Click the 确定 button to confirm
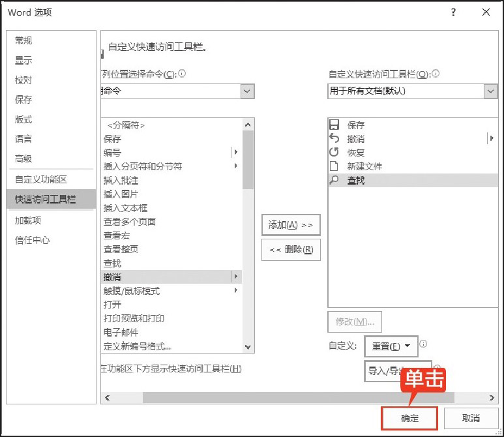This screenshot has width=504, height=437. 409,418
